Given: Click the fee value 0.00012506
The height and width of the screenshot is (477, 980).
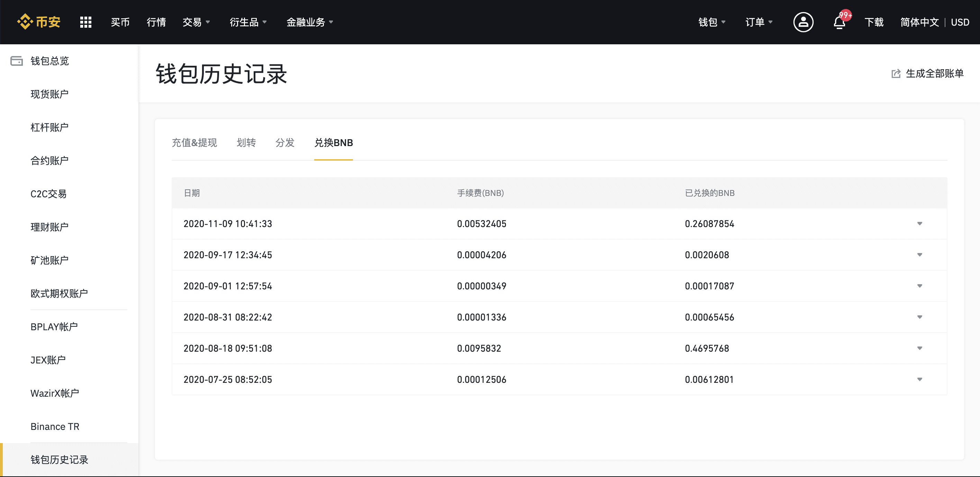Looking at the screenshot, I should click(482, 380).
